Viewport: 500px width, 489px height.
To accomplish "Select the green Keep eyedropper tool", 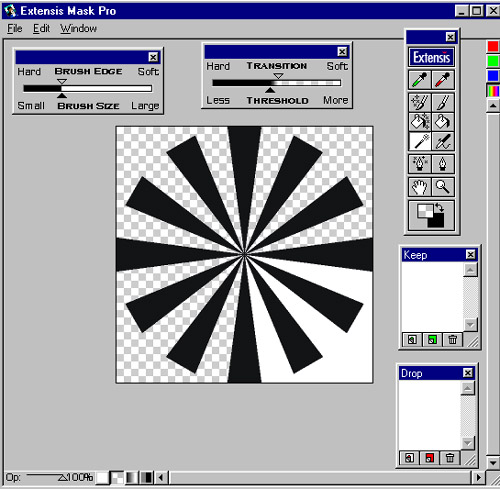I will (420, 80).
